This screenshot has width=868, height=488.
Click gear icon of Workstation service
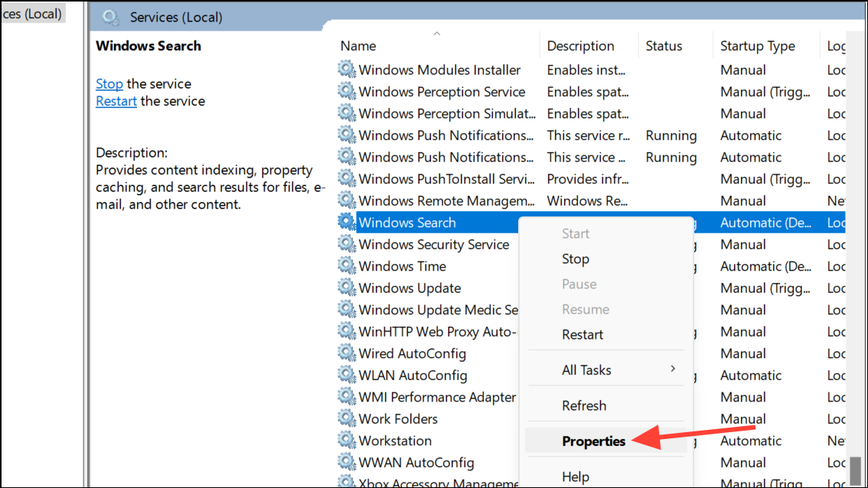click(x=347, y=440)
